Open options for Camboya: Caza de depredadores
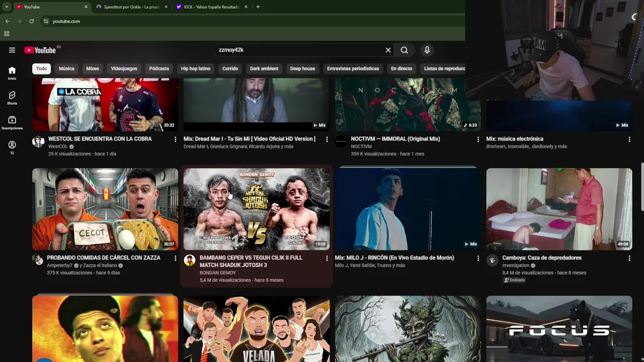This screenshot has height=362, width=644. (629, 258)
